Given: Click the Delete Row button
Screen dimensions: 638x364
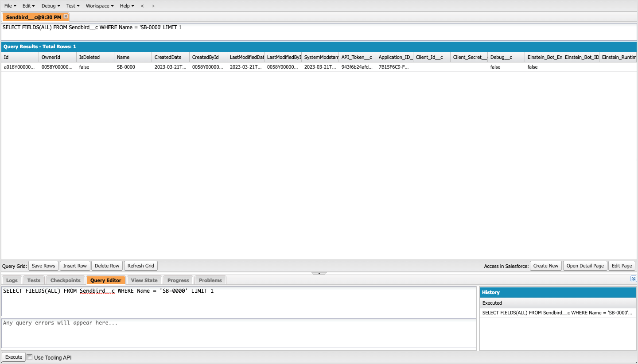Looking at the screenshot, I should [x=107, y=266].
